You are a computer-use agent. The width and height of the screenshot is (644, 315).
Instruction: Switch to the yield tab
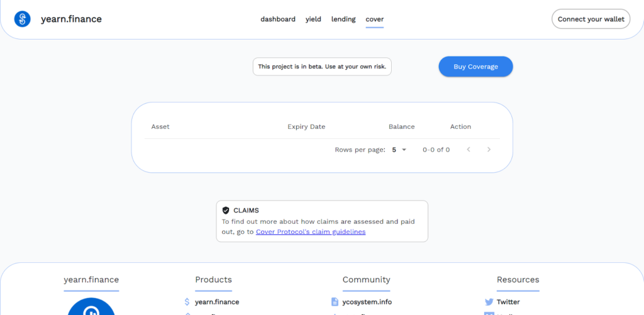[313, 19]
